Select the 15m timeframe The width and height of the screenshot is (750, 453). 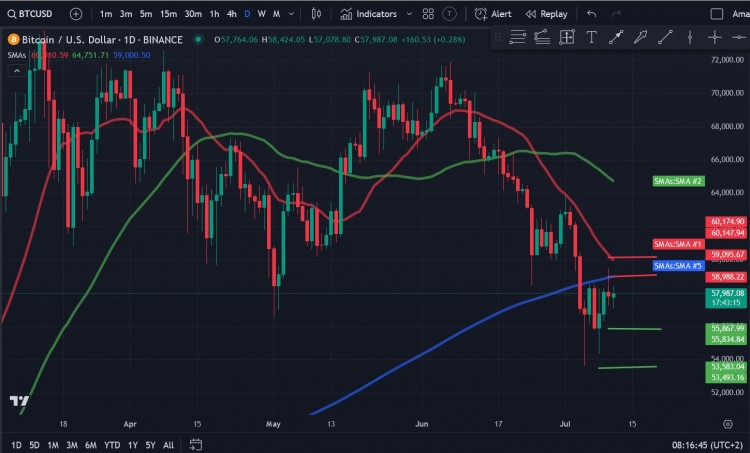pos(168,14)
